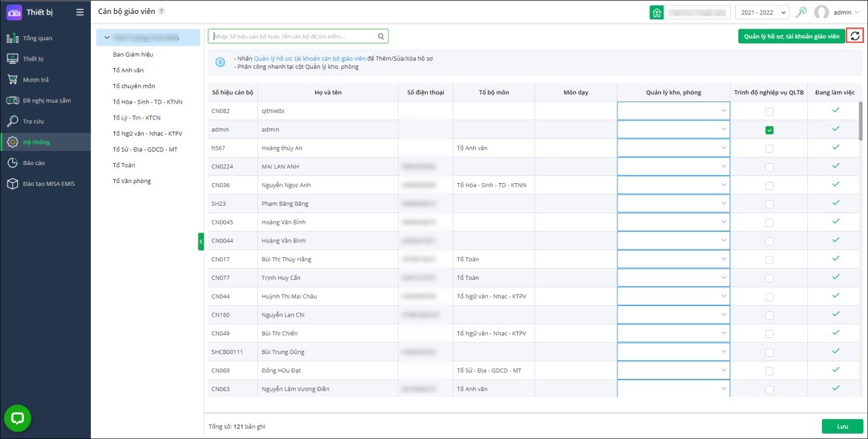Click the refresh icon beside the manage button
Screen dimensions: 868x439
[855, 36]
